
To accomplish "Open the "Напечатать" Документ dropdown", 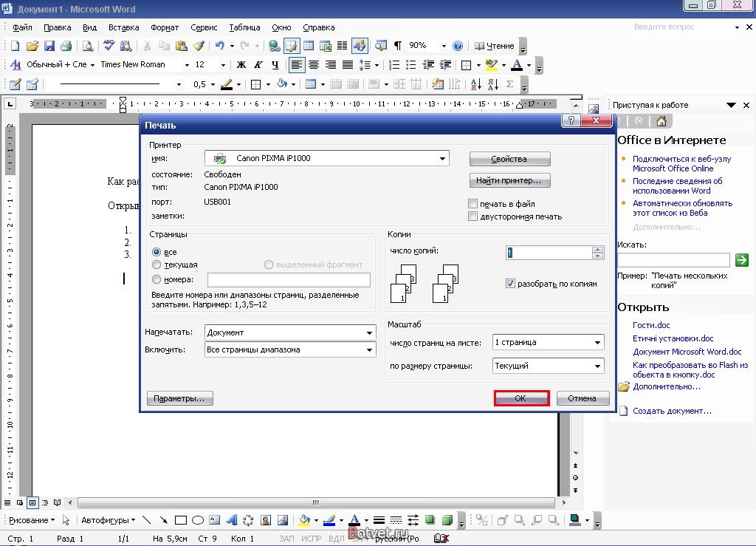I will (369, 332).
